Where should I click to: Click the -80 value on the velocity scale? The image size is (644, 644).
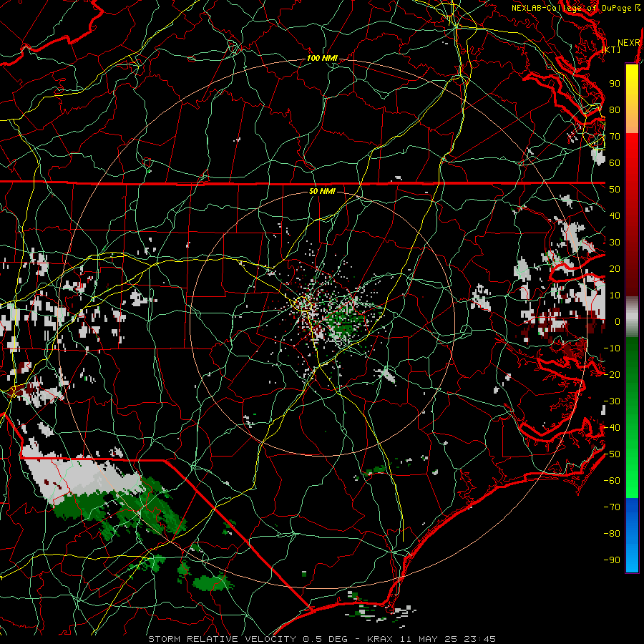612,534
